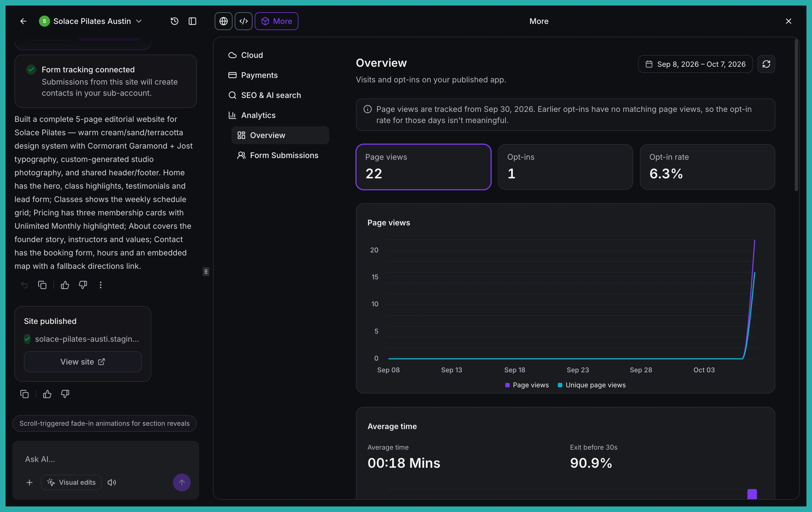The height and width of the screenshot is (512, 812).
Task: Toggle Unique page views legend series
Action: (591, 385)
